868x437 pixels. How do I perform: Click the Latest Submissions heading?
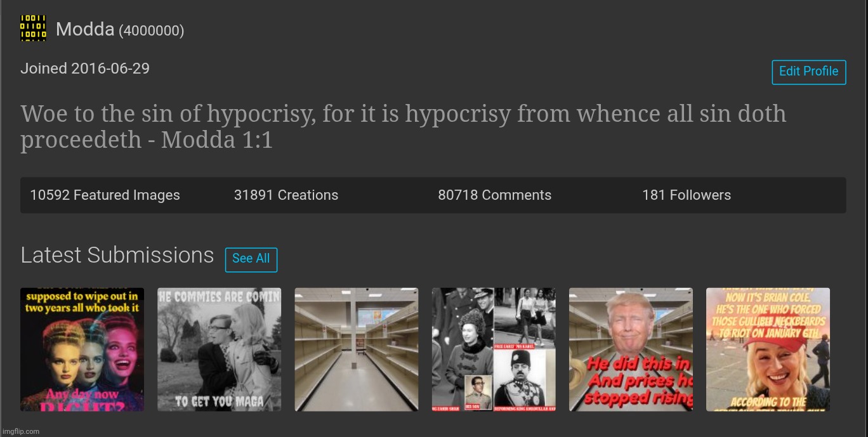tap(117, 255)
